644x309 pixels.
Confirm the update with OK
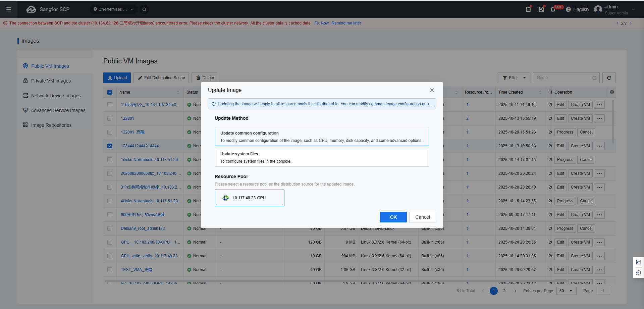393,217
